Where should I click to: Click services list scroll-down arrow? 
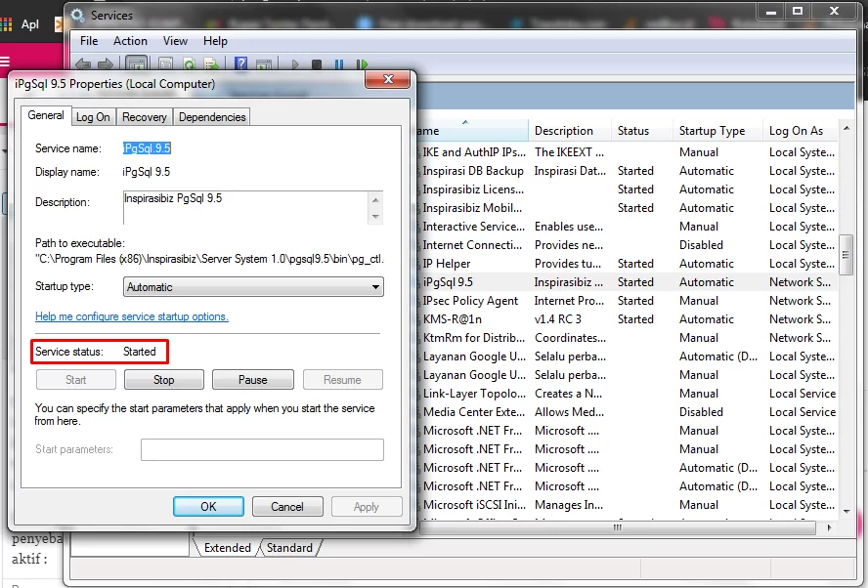point(846,511)
